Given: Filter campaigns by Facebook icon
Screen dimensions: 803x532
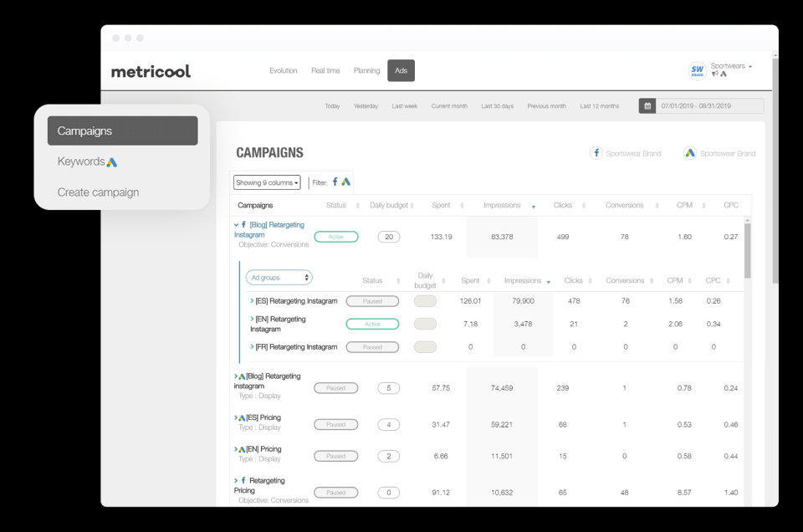Looking at the screenshot, I should pos(335,182).
